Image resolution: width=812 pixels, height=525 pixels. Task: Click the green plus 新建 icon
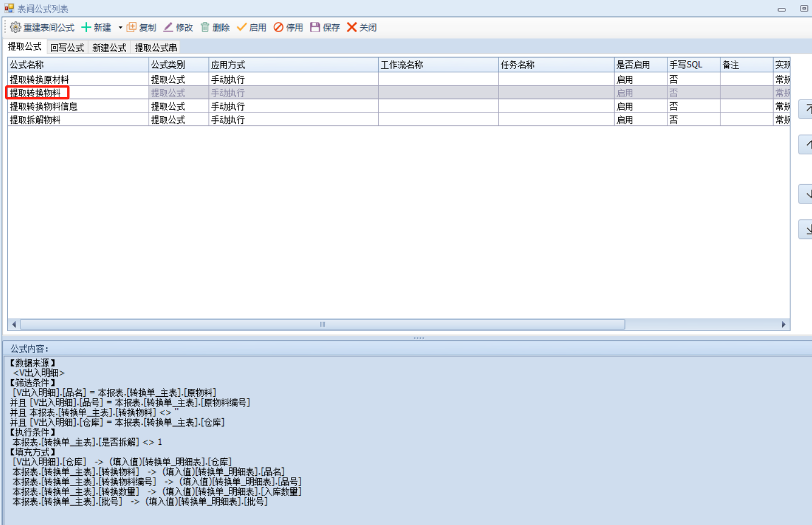coord(86,27)
